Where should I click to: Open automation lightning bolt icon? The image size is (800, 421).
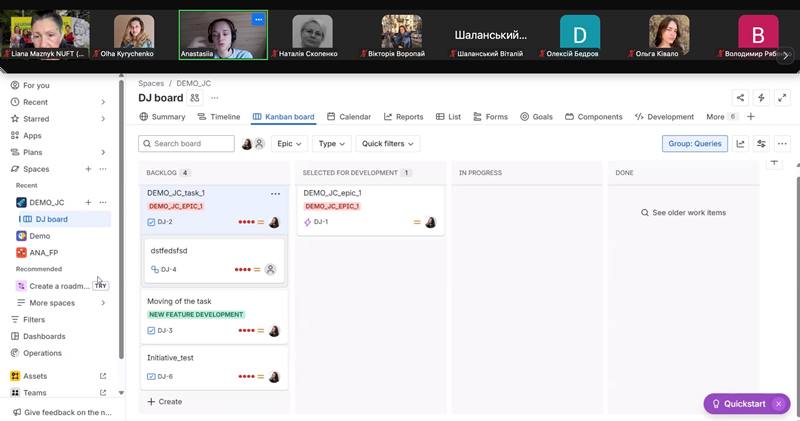pyautogui.click(x=761, y=97)
